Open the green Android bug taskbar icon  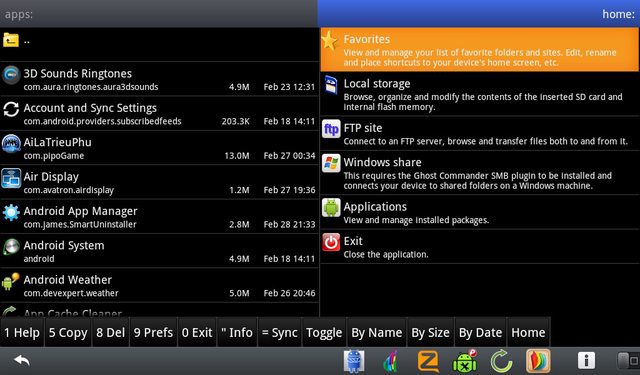pos(465,361)
